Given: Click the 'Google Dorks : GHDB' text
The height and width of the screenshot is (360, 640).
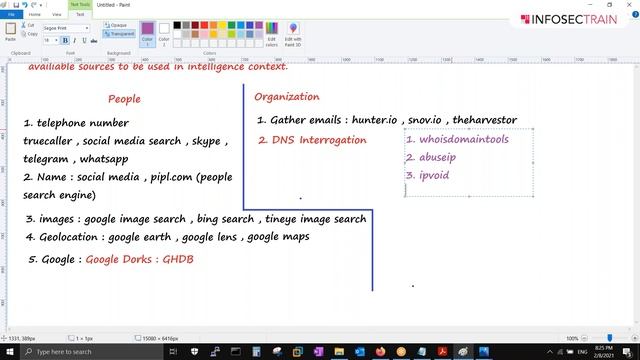Looking at the screenshot, I should pyautogui.click(x=139, y=259).
